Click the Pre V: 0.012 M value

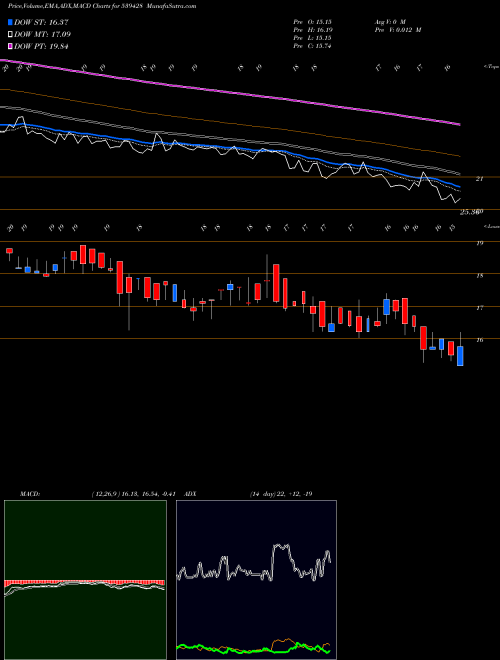pos(397,30)
